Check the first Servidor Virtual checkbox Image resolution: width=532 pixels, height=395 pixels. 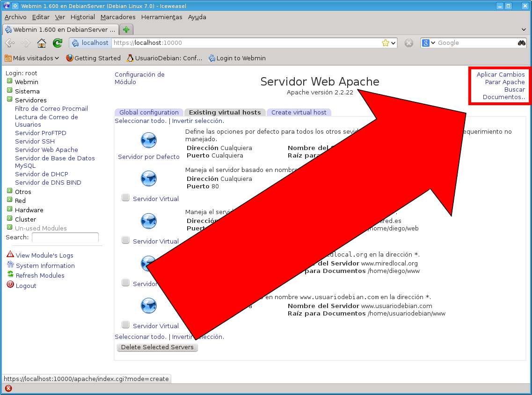coord(125,197)
